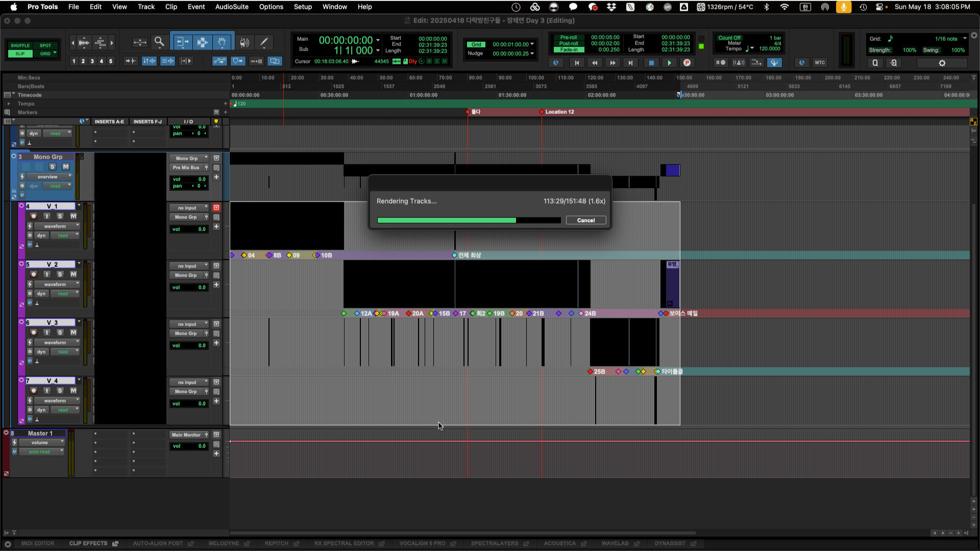
Task: Click the 12A marker on track
Action: (363, 314)
